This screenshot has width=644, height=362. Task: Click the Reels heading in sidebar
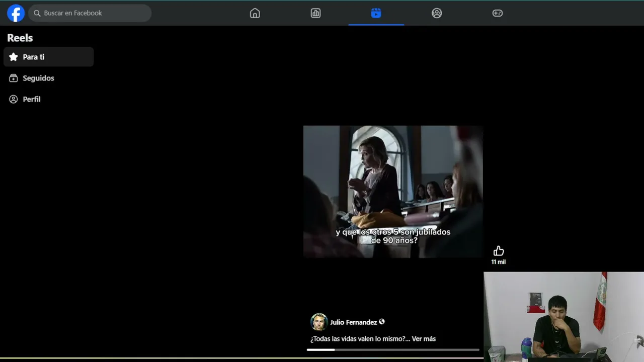20,38
